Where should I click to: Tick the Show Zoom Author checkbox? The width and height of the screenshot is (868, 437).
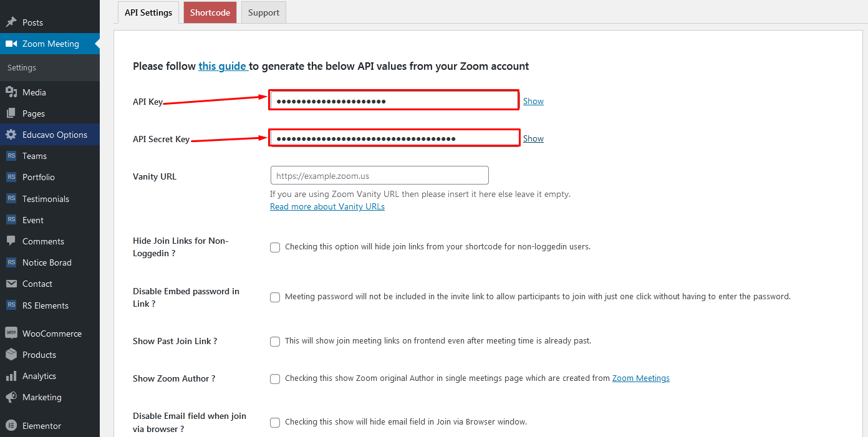275,379
